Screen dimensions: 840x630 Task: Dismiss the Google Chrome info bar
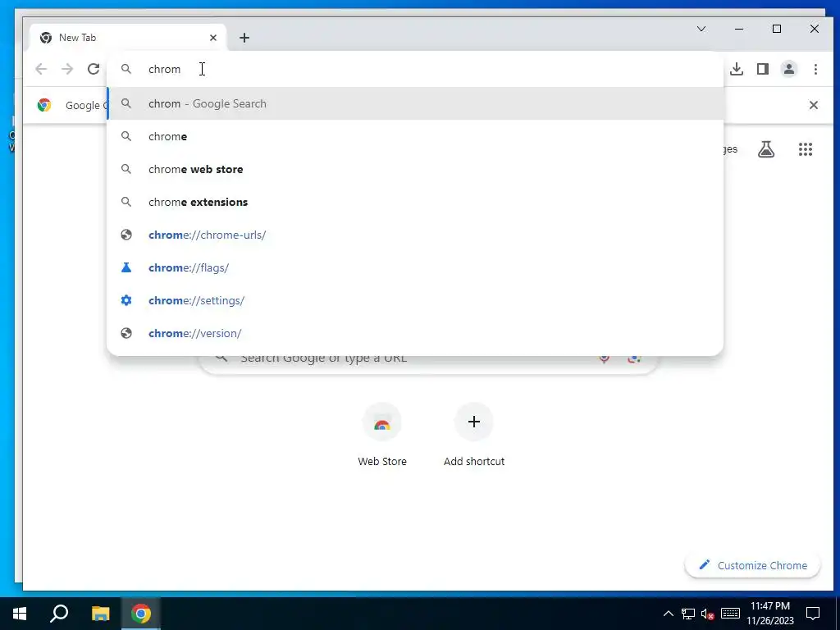pos(813,105)
